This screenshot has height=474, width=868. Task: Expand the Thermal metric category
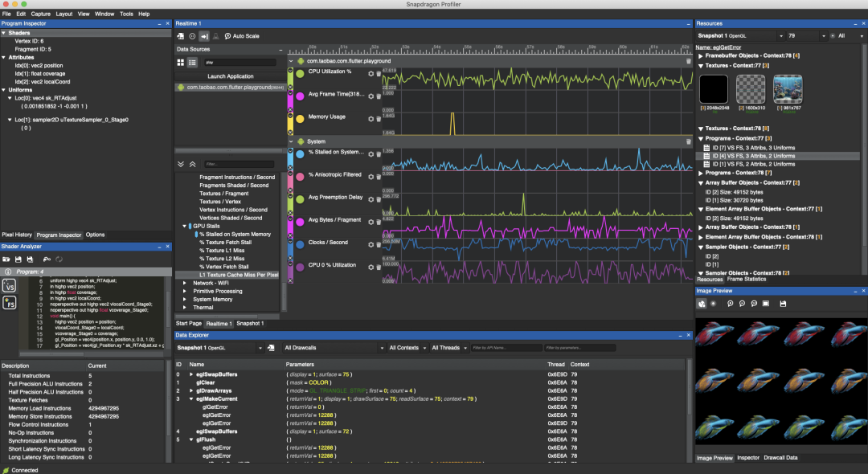[x=184, y=308]
